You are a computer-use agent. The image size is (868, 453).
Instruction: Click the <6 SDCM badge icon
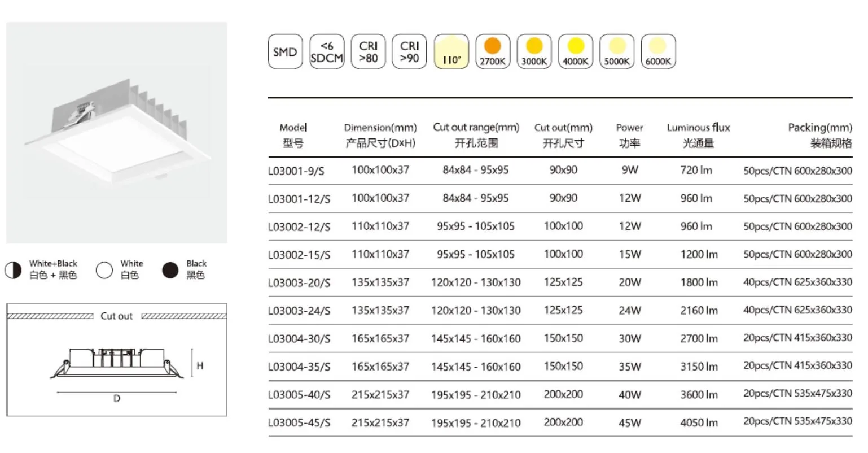[x=327, y=52]
